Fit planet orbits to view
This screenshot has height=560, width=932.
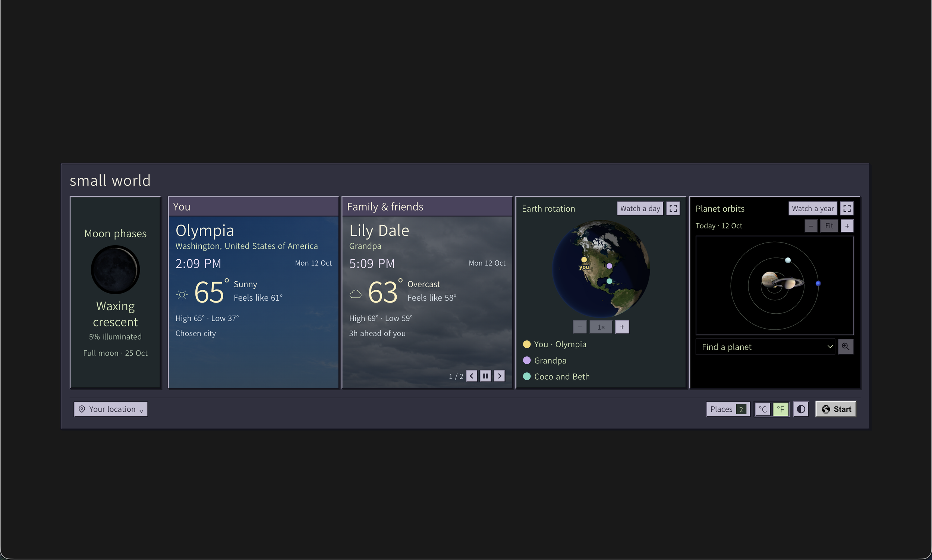click(x=829, y=226)
